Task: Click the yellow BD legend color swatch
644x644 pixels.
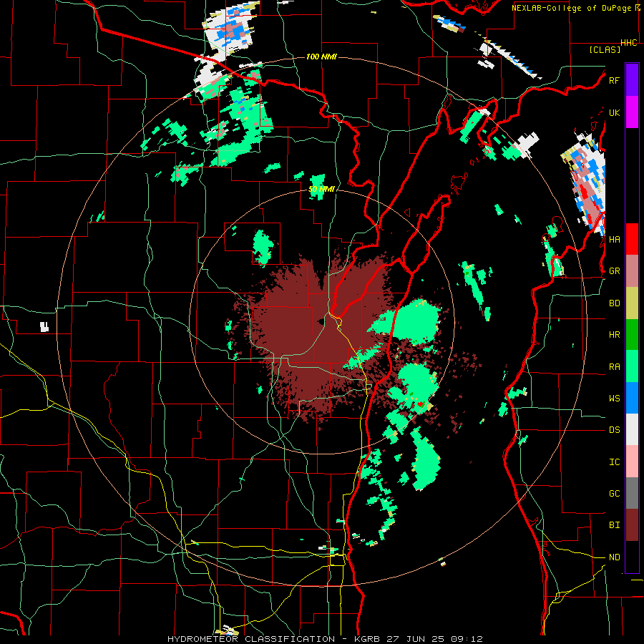Action: tap(632, 303)
